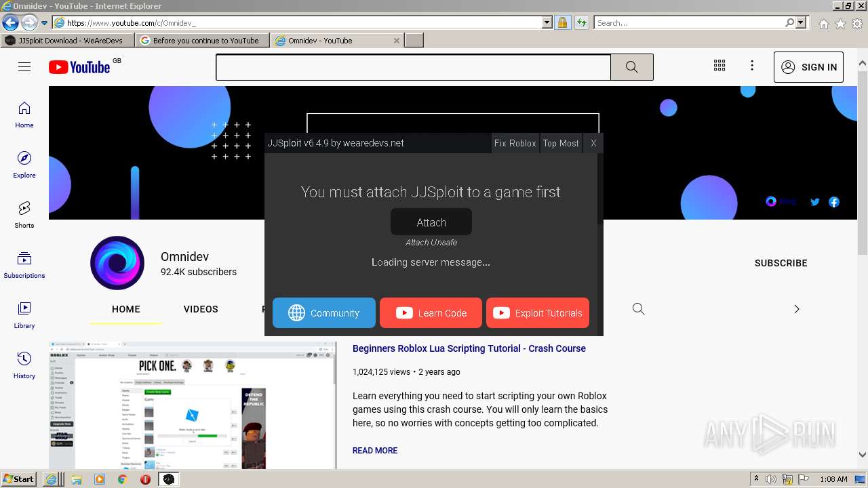Open the YouTube settings three-dot menu
868x488 pixels.
752,66
